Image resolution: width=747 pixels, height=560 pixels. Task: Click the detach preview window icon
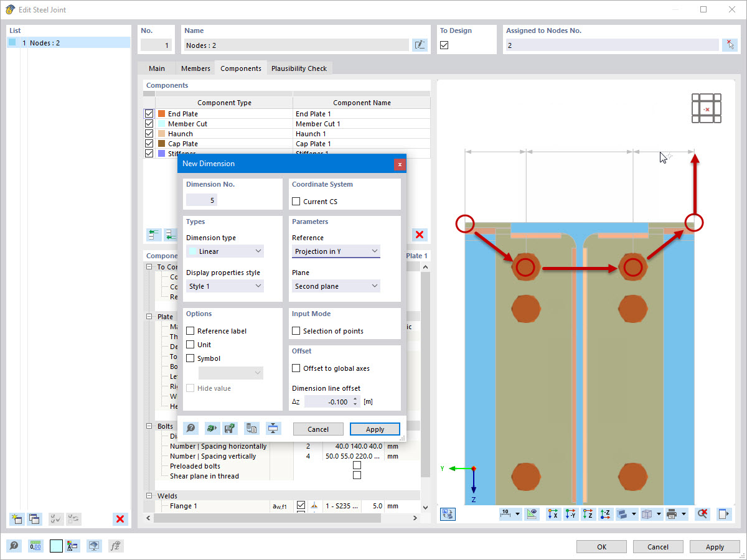[x=724, y=514]
